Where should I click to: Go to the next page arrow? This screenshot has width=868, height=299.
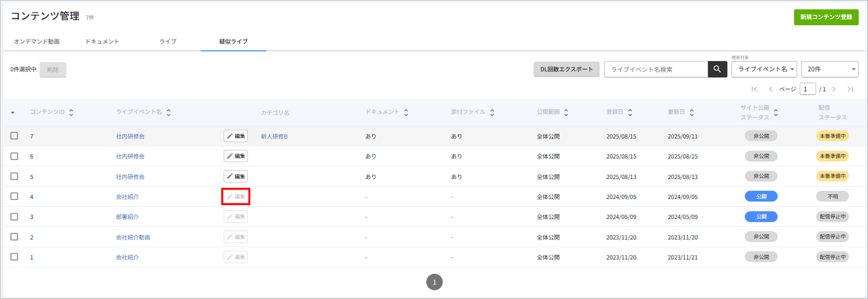point(834,89)
